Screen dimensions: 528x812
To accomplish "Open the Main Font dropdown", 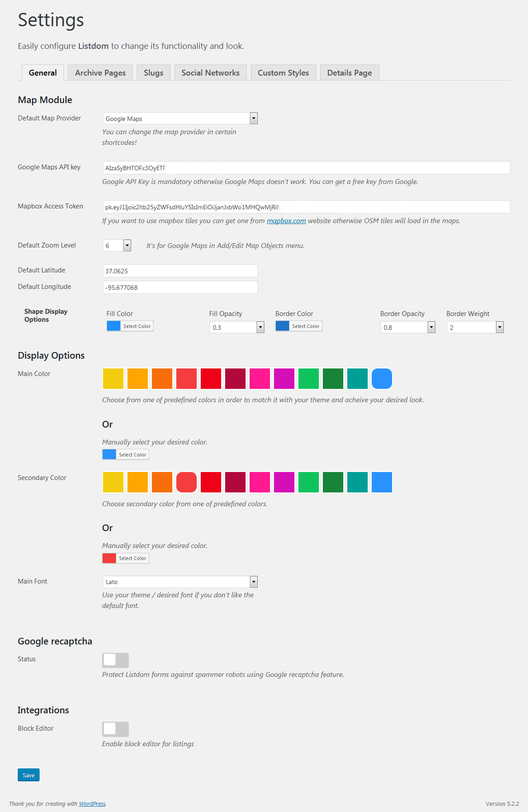I will tap(180, 582).
